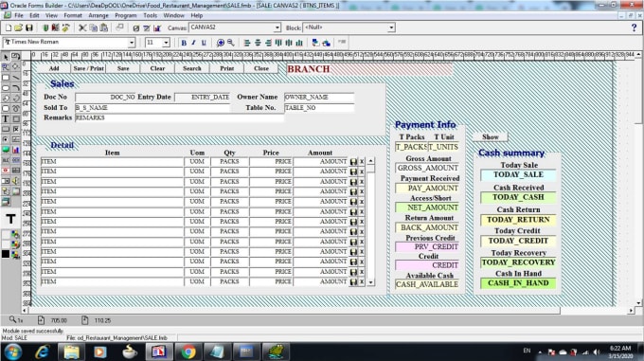Click the Copy icon in toolbar
644x361 pixels.
[93, 27]
